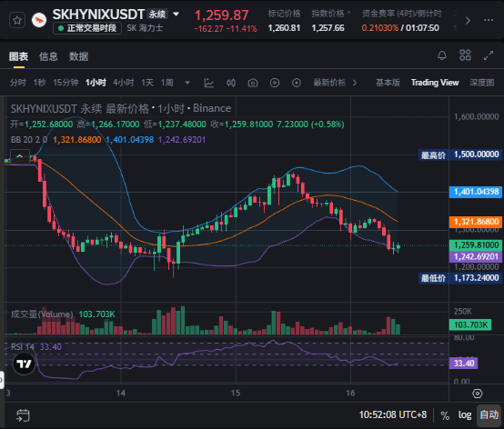The image size is (504, 429).
Task: Select the 15分钟 time interval
Action: (66, 83)
